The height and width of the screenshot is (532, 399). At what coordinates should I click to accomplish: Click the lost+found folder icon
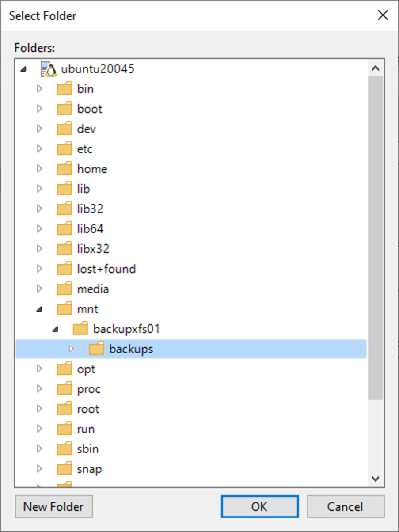coord(65,269)
